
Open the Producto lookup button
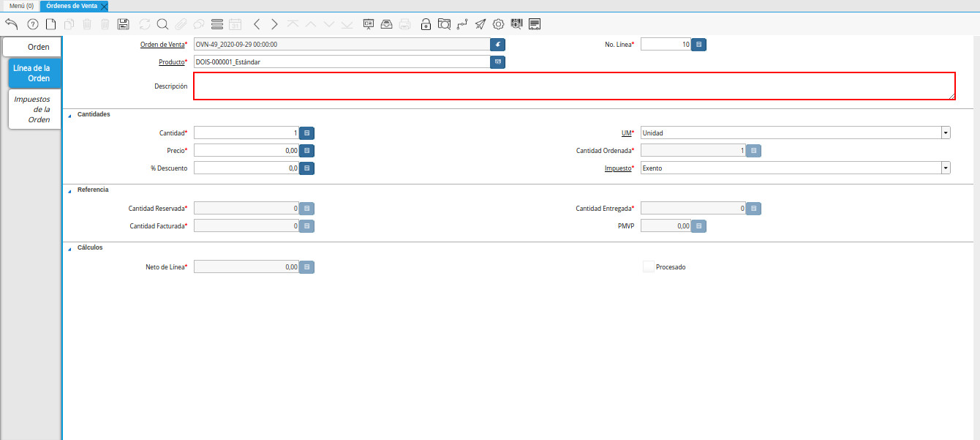pyautogui.click(x=498, y=61)
